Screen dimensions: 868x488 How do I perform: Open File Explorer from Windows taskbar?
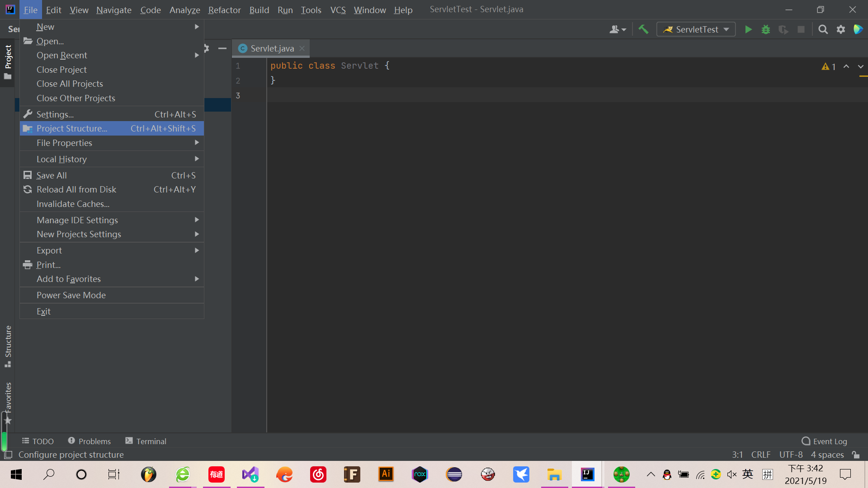tap(554, 474)
